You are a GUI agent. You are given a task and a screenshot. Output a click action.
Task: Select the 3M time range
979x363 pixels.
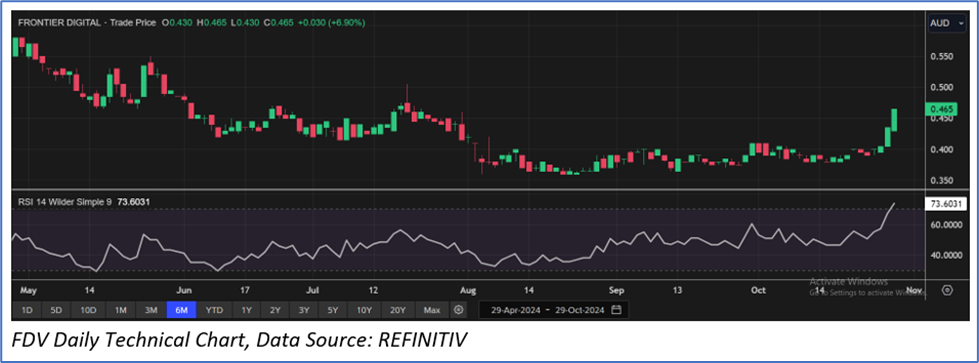click(150, 310)
